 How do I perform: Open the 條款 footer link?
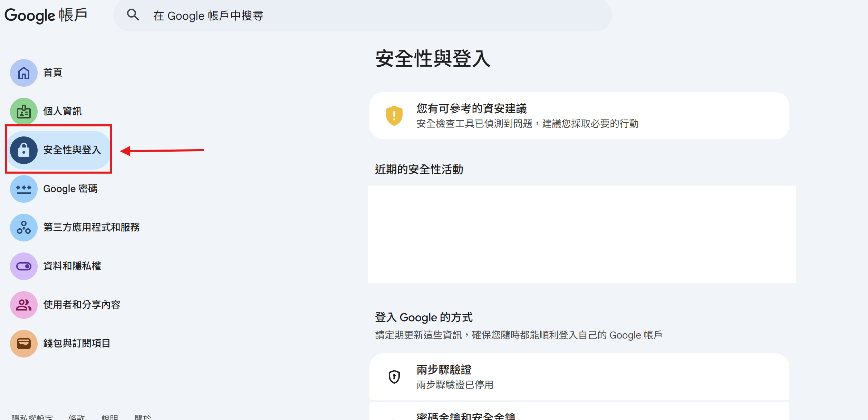click(x=76, y=417)
